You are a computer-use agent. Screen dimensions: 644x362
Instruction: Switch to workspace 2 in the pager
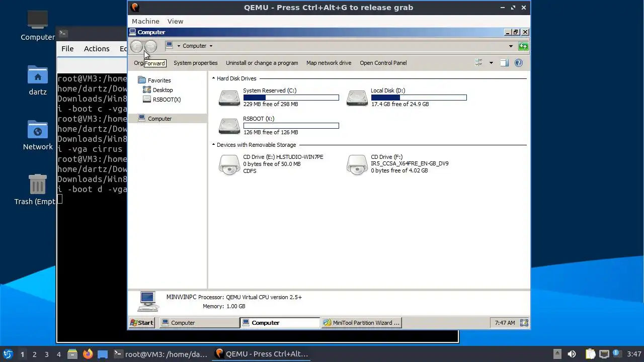(x=34, y=354)
